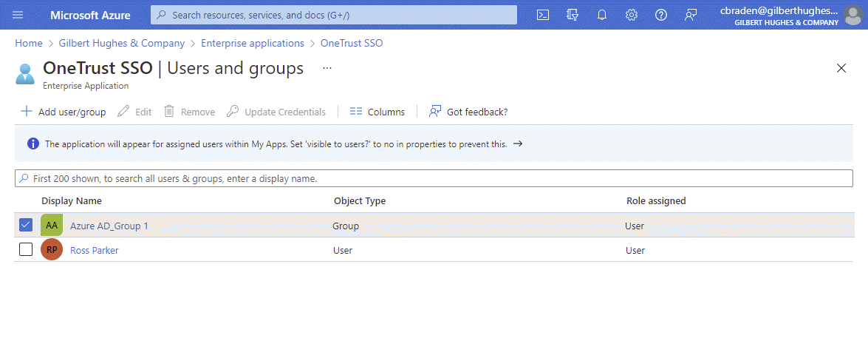Click Update Credentials
The width and height of the screenshot is (868, 358).
pos(276,112)
